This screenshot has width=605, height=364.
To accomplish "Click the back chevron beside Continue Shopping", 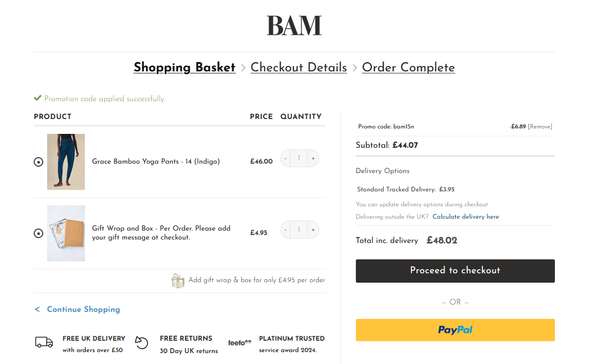I will click(x=37, y=309).
